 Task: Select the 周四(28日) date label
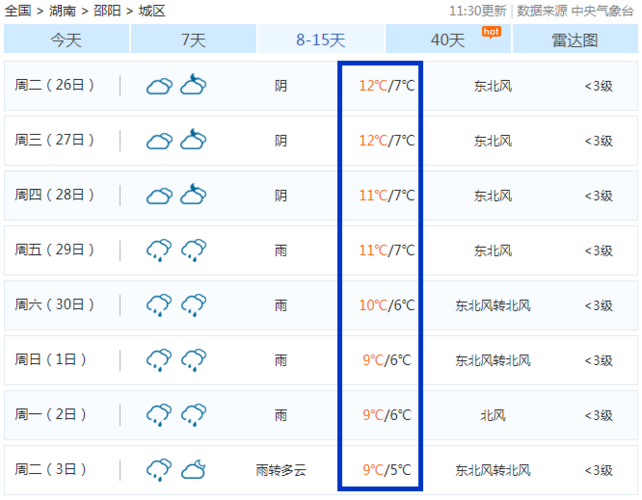pos(54,195)
